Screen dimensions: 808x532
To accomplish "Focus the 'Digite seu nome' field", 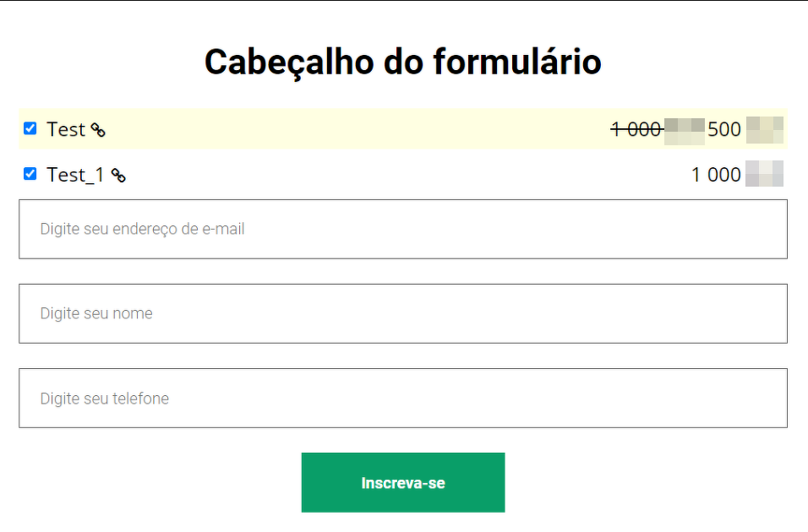I will [x=403, y=313].
